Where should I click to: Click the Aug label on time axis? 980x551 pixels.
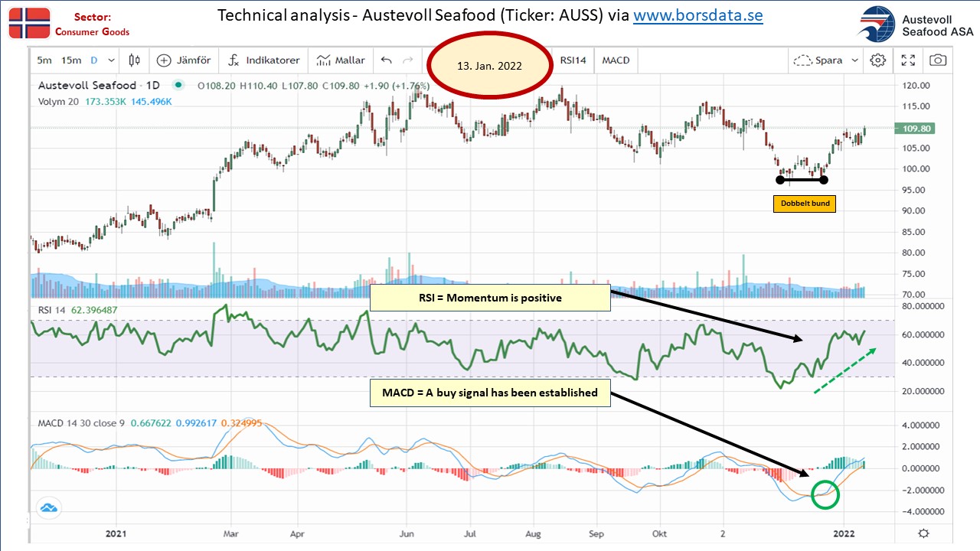(x=535, y=533)
